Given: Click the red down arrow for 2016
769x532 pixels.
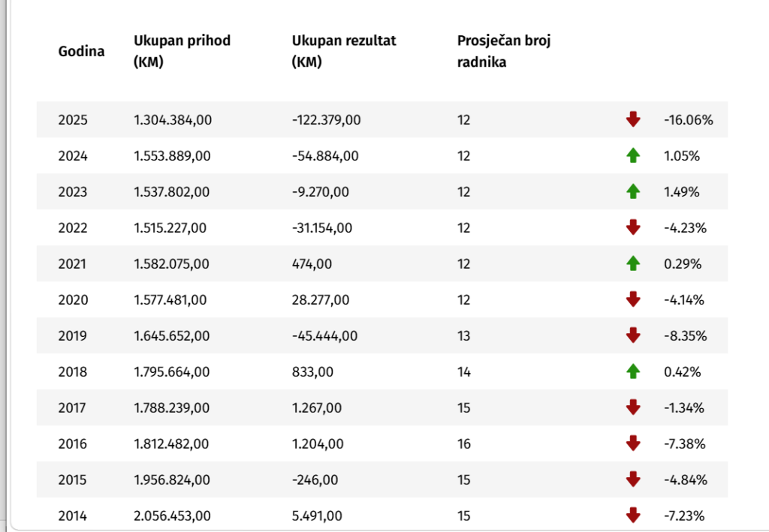Looking at the screenshot, I should pyautogui.click(x=633, y=443).
